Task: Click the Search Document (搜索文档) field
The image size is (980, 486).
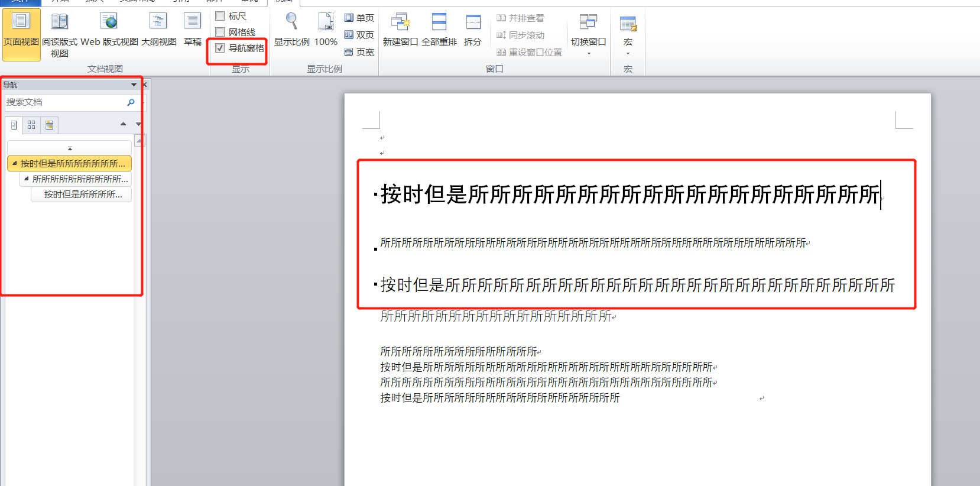Action: pos(65,102)
